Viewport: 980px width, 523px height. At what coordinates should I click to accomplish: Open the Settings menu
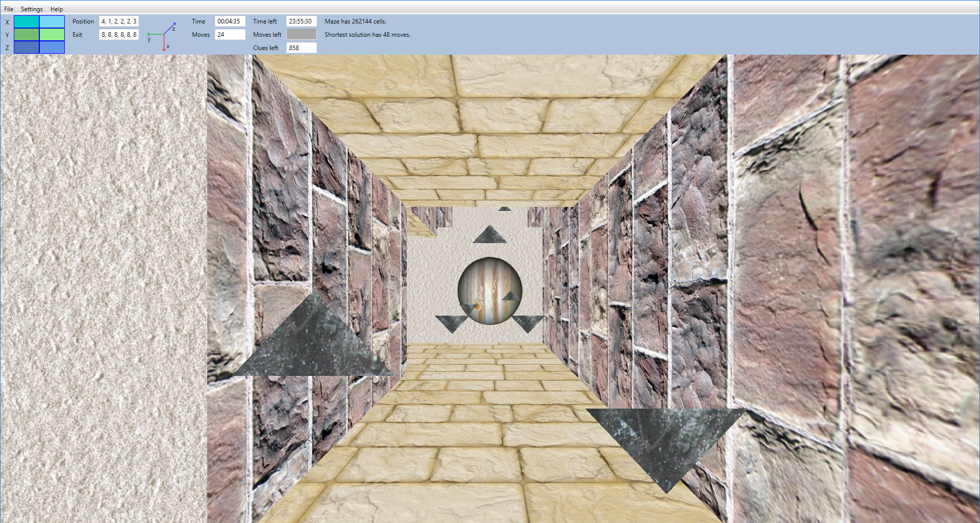tap(31, 9)
